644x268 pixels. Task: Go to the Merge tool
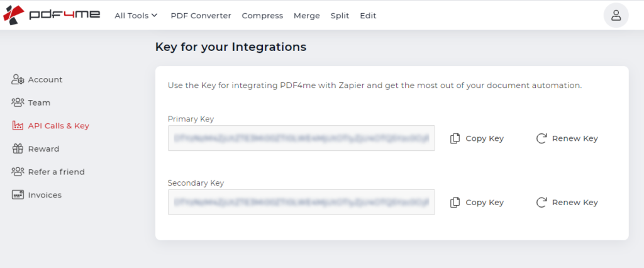click(x=307, y=16)
